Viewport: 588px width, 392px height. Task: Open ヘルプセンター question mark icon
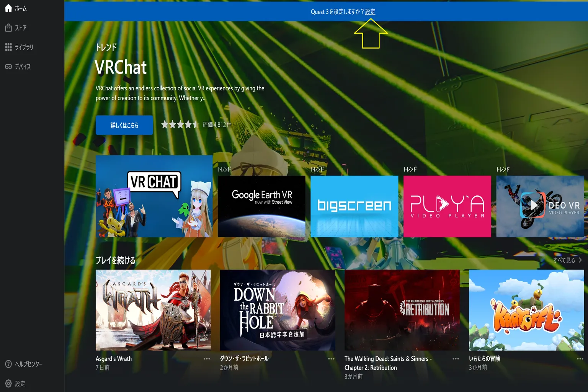(8, 364)
